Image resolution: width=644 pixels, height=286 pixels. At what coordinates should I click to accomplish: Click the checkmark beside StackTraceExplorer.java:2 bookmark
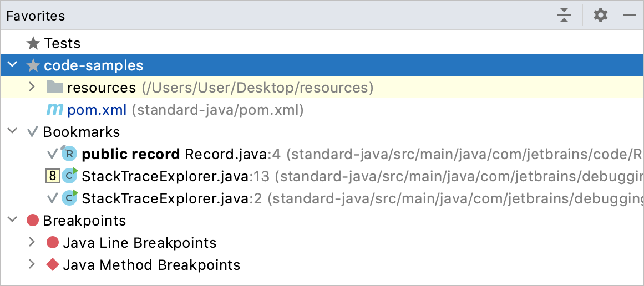coord(52,198)
